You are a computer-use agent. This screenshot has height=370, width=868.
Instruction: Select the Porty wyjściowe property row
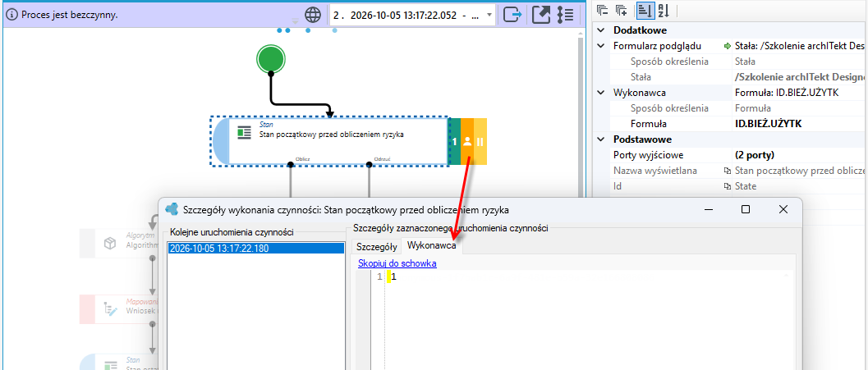tap(739, 155)
